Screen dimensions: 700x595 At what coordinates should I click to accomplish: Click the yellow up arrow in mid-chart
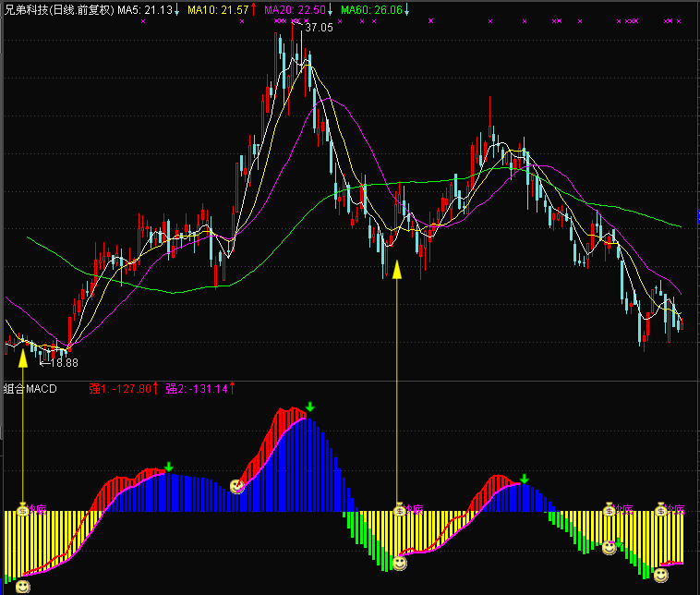tap(398, 269)
